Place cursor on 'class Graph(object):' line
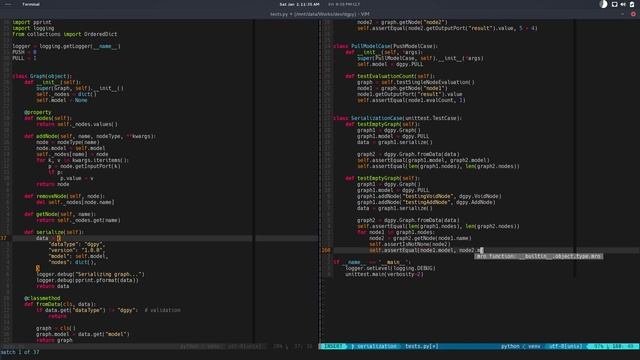The image size is (640, 360). coord(42,76)
